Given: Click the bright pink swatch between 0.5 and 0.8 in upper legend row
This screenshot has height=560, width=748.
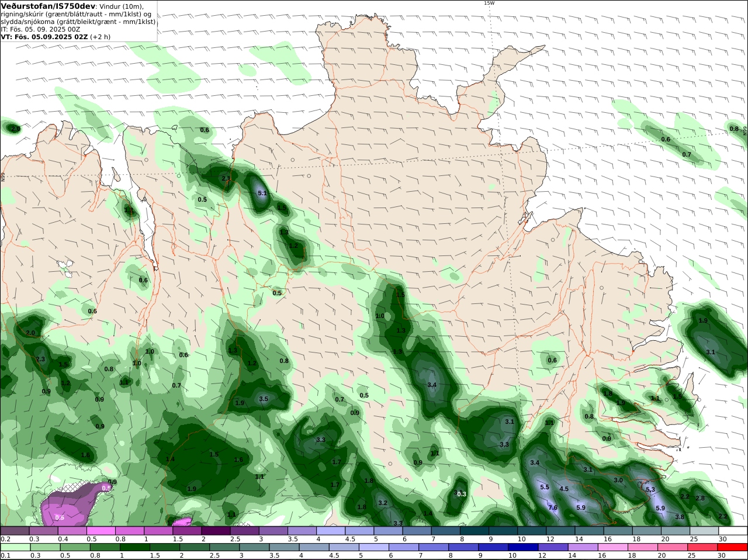Looking at the screenshot, I should point(101,531).
